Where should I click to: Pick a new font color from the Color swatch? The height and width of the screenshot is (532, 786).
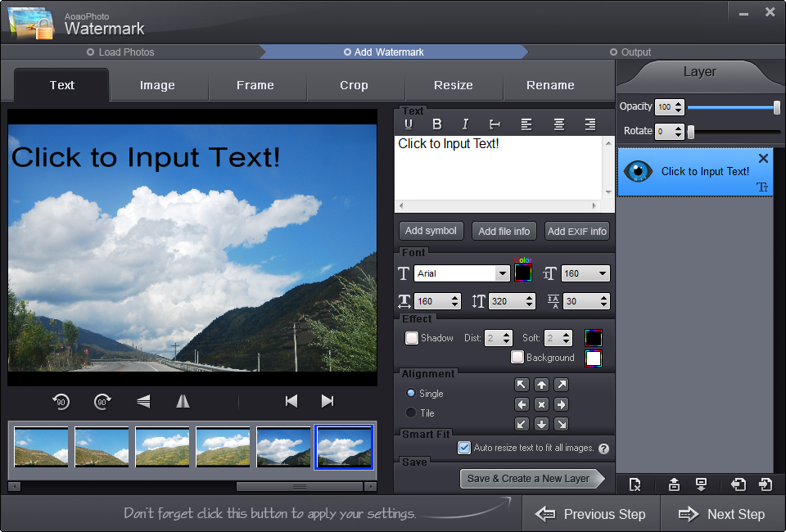point(522,273)
